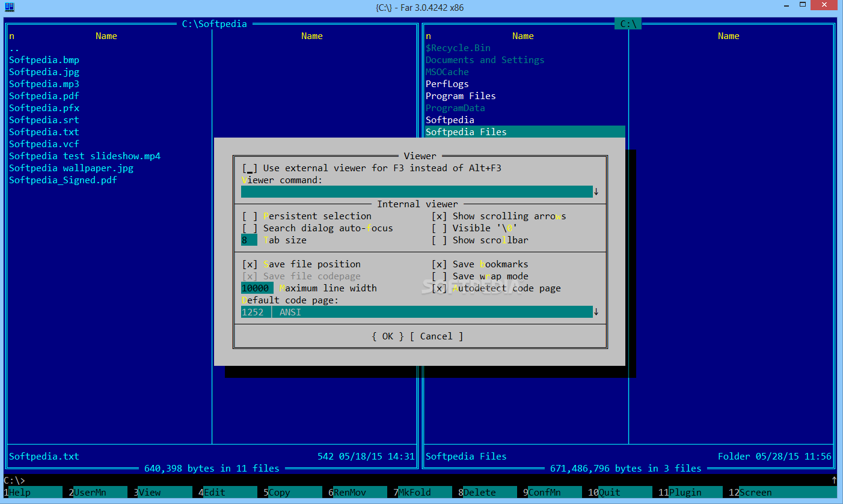Open Viewer command history dropdown arrow
843x504 pixels.
click(596, 192)
